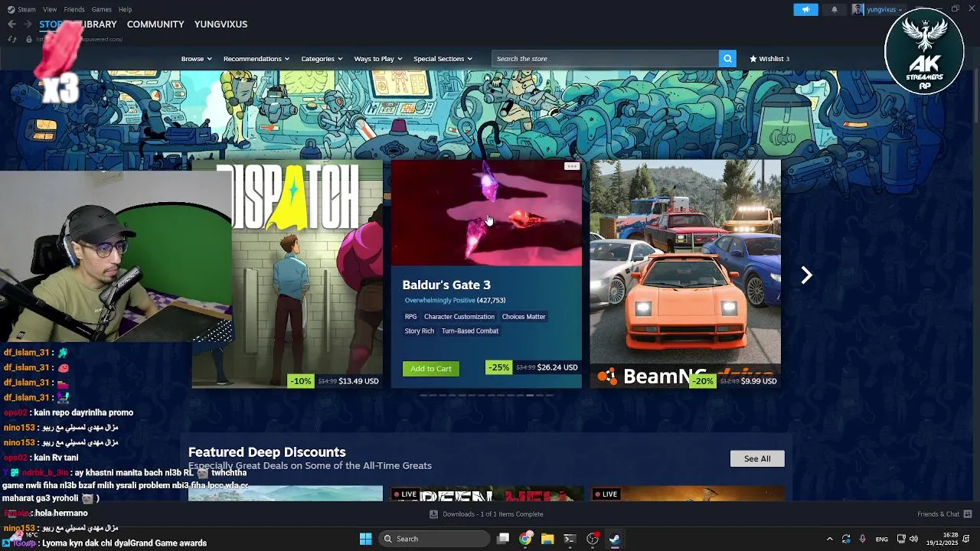Viewport: 980px width, 551px height.
Task: Click the See All button
Action: coord(757,458)
